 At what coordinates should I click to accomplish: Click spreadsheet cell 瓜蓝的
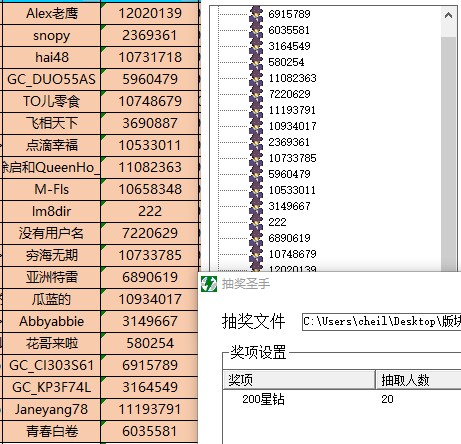[x=51, y=299]
